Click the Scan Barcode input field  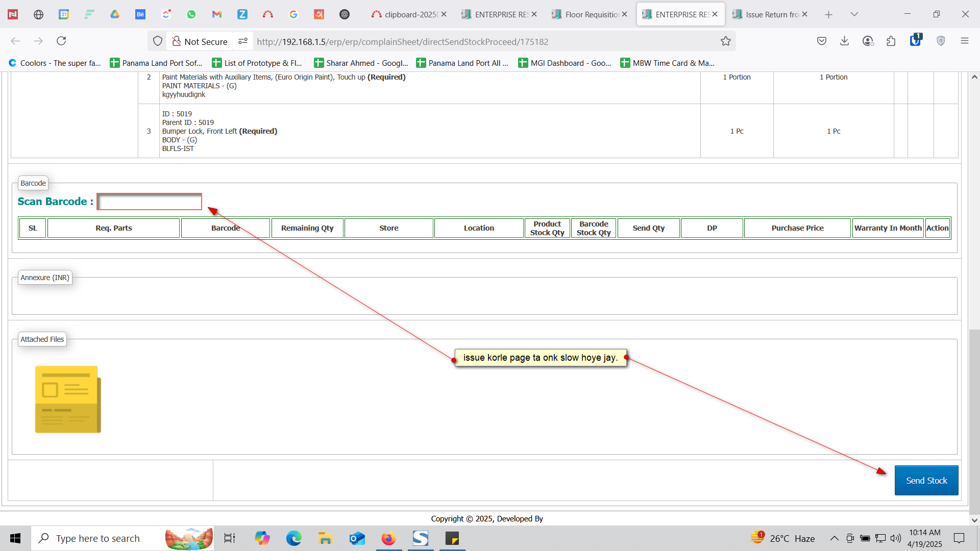click(150, 202)
